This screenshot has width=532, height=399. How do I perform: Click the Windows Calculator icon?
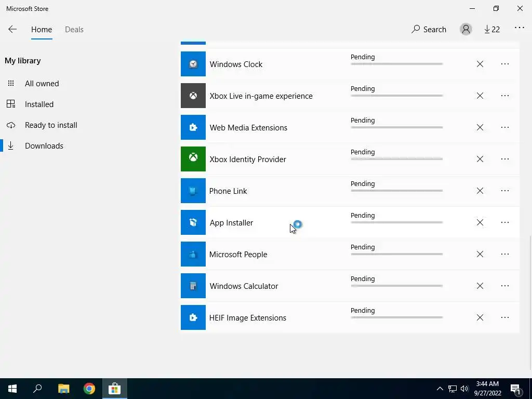coord(193,286)
